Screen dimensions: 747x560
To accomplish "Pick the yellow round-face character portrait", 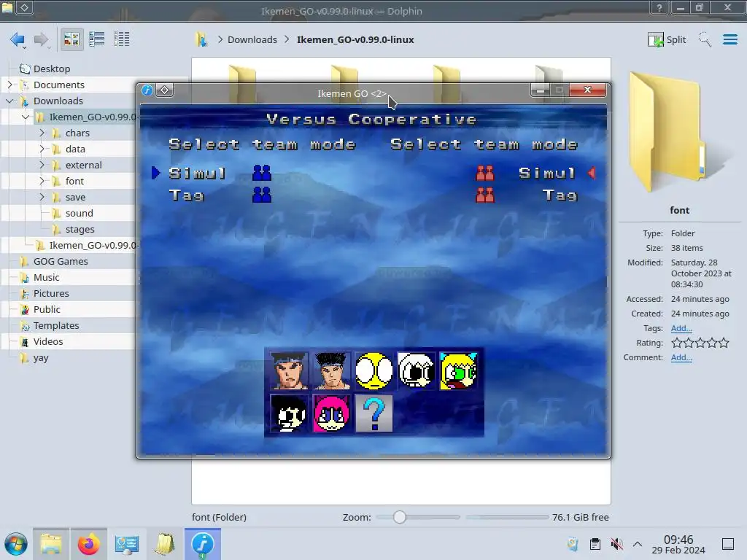I will pos(374,371).
